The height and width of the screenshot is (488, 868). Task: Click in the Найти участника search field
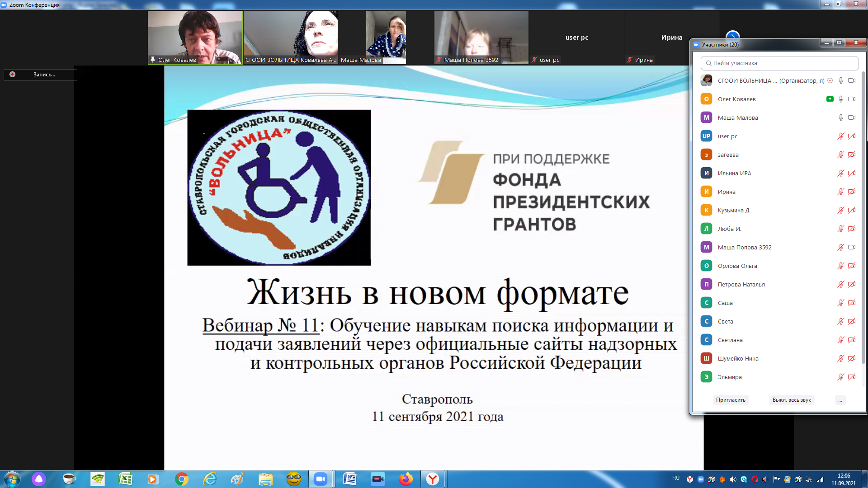(x=779, y=63)
